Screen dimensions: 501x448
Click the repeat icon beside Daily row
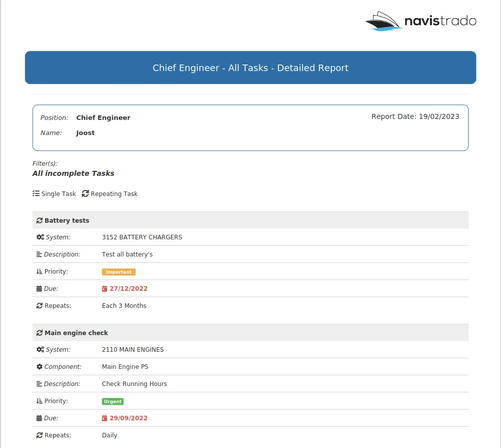[x=39, y=435]
